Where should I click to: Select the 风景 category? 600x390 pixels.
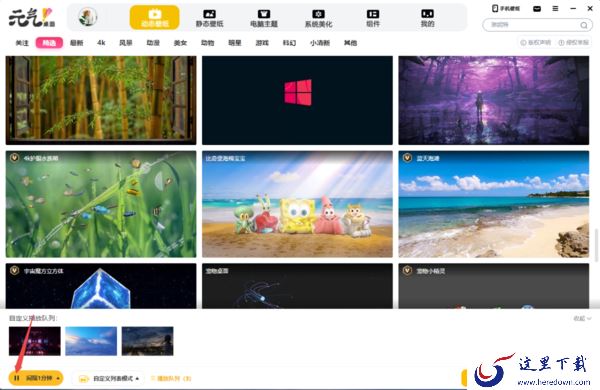click(x=126, y=43)
